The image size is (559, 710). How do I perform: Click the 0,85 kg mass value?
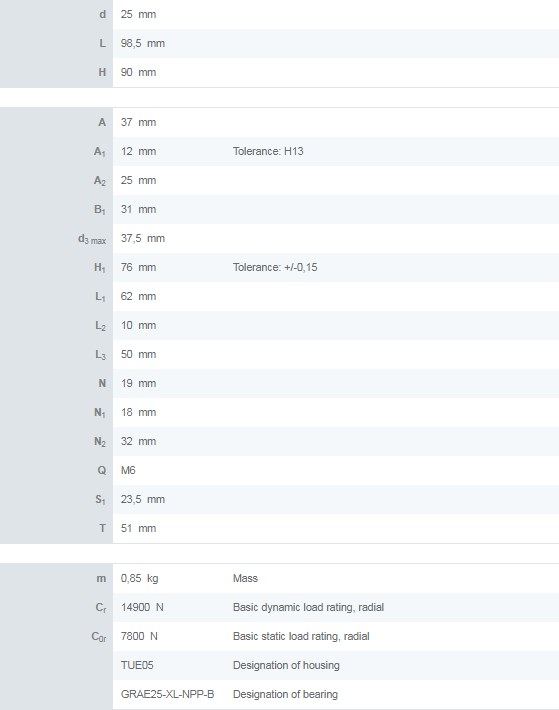[139, 578]
